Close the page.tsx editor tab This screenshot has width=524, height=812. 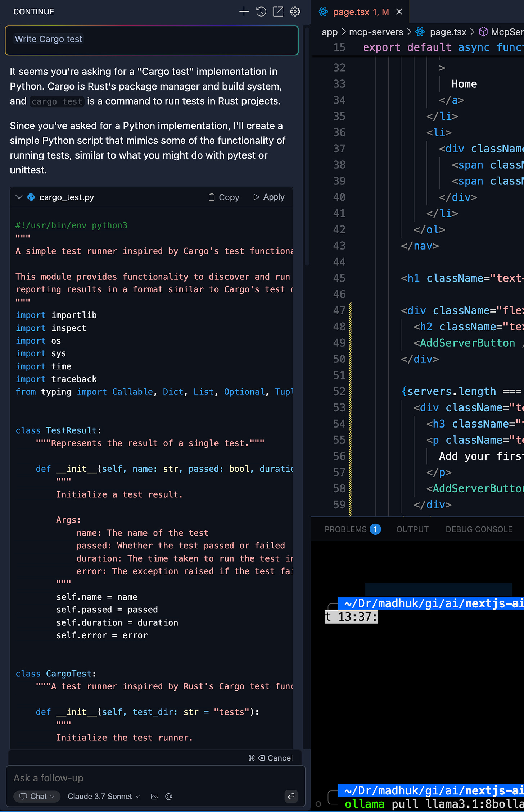pos(399,12)
